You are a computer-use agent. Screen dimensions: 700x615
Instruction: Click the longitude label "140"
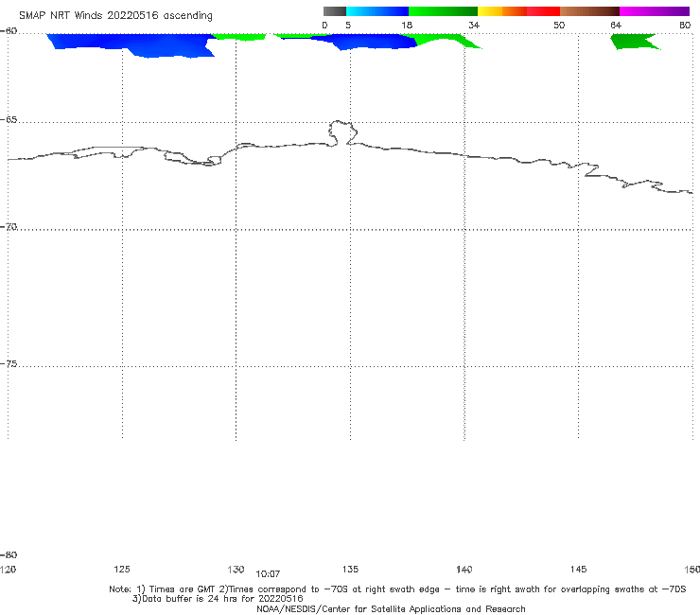pos(464,569)
